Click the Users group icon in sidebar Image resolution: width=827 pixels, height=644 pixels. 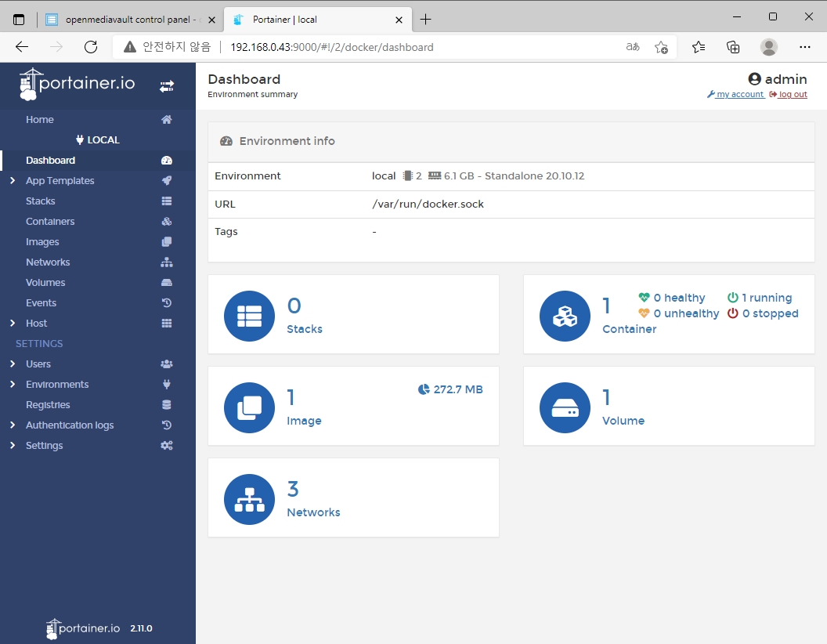[167, 364]
